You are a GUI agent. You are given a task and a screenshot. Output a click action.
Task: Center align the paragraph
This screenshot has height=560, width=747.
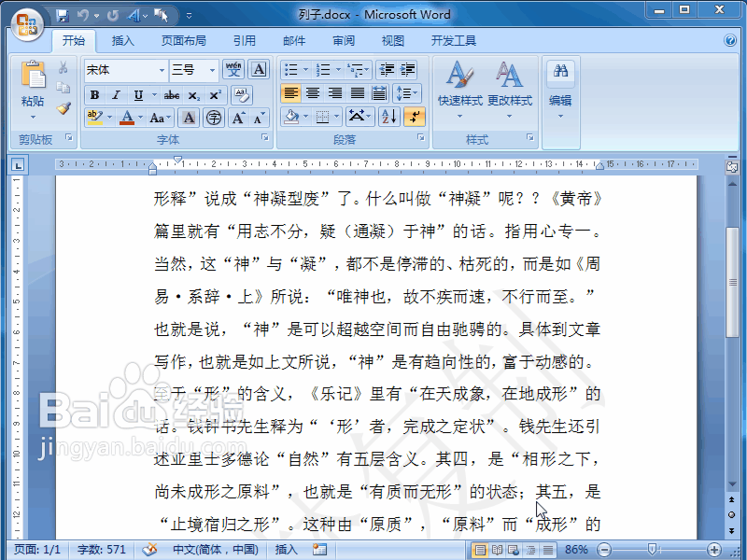coord(313,93)
